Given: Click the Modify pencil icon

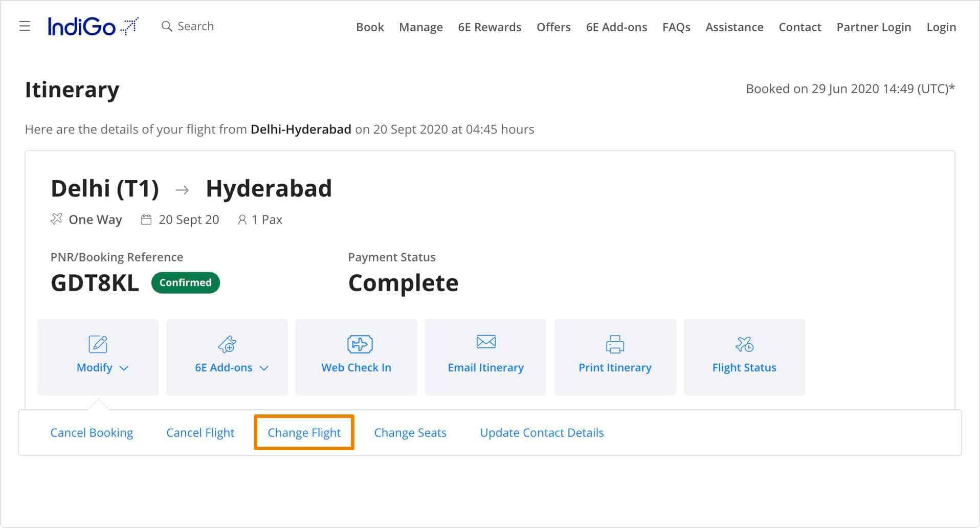Looking at the screenshot, I should click(98, 344).
